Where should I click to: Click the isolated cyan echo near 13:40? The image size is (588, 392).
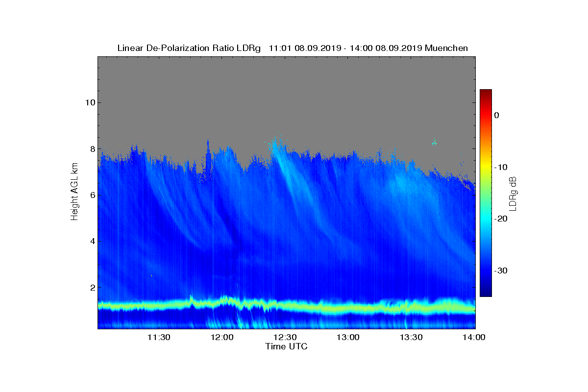(x=434, y=143)
